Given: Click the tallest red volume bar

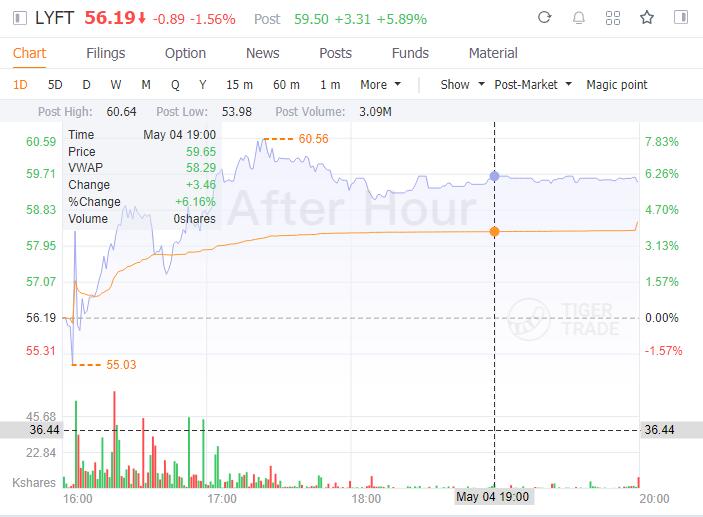Looking at the screenshot, I should (x=114, y=439).
